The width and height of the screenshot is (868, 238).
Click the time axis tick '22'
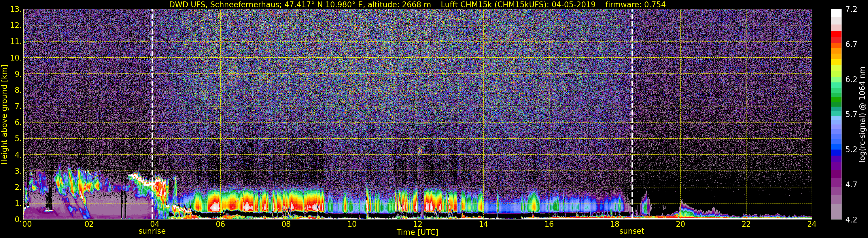746,224
